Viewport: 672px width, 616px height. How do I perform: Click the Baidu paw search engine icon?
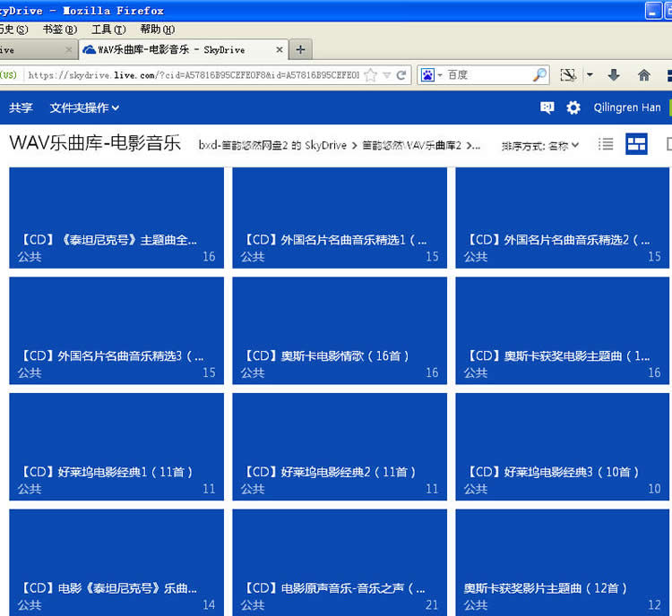(x=427, y=75)
